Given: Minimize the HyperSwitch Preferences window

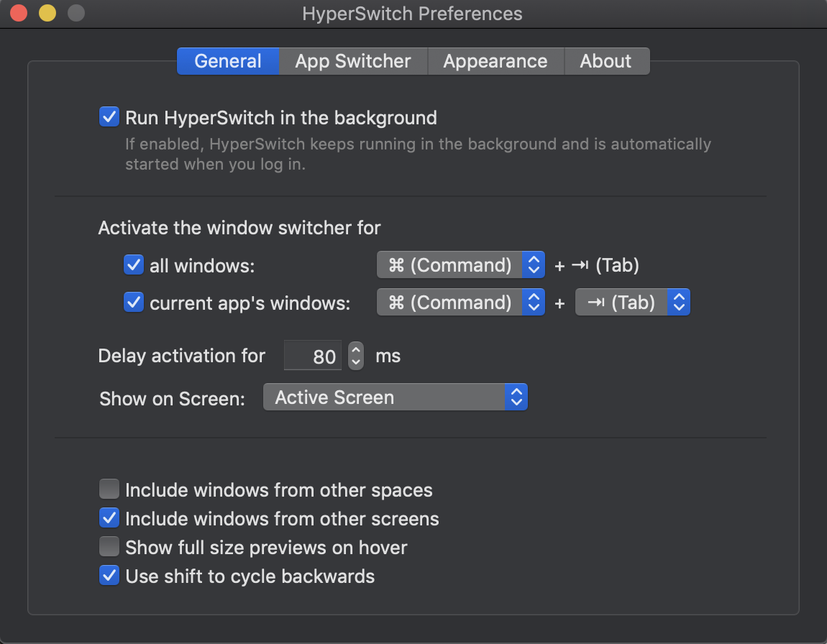Looking at the screenshot, I should click(47, 13).
